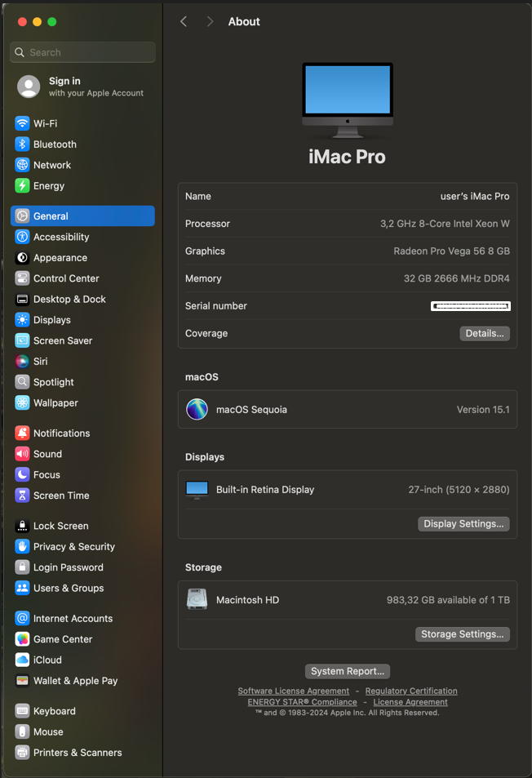532x778 pixels.
Task: Sign in with your Apple Account
Action: (x=95, y=87)
